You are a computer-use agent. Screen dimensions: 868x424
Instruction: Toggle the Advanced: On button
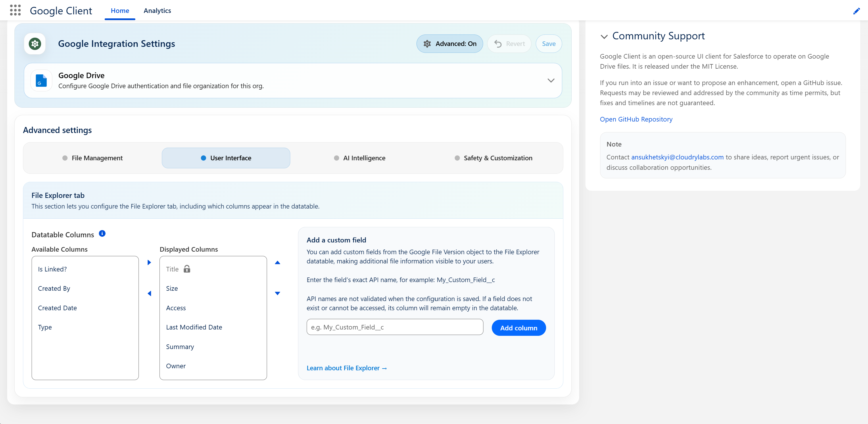450,44
